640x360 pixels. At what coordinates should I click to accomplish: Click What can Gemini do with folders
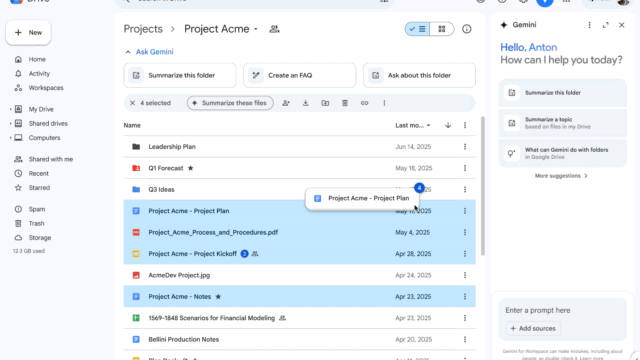click(x=562, y=153)
